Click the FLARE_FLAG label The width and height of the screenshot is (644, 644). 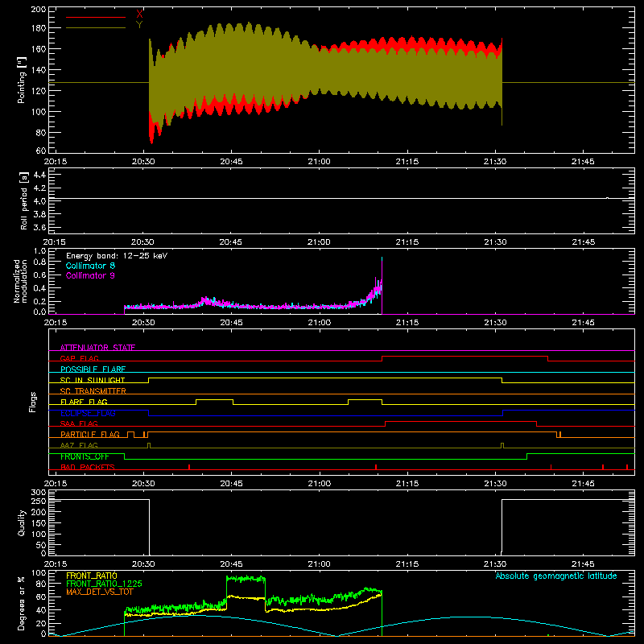tap(84, 402)
